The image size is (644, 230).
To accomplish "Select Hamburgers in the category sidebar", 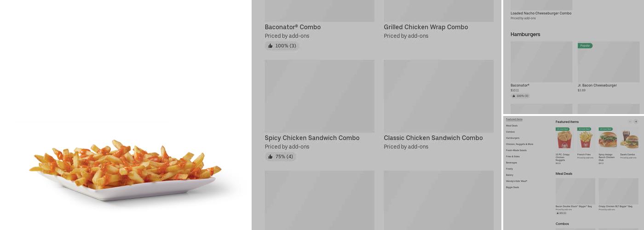I will coord(512,138).
